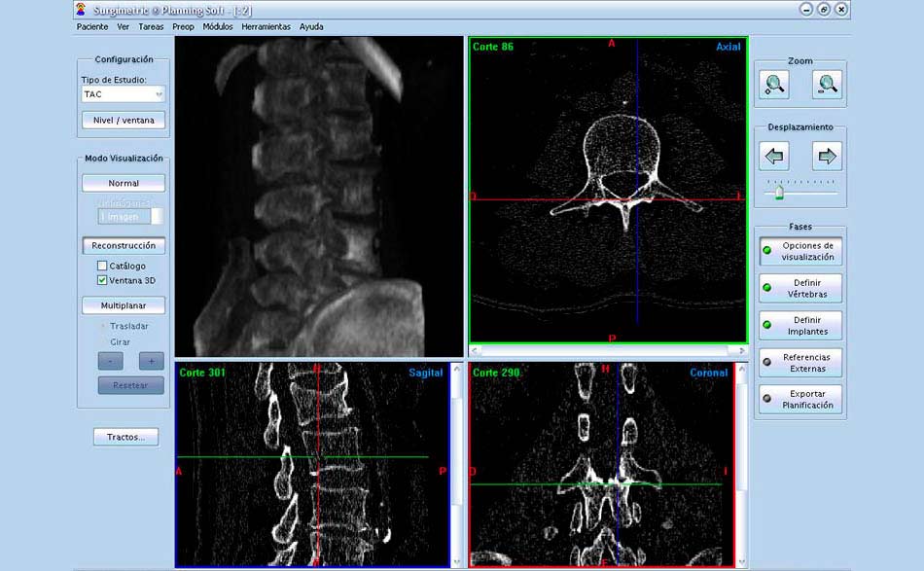
Task: Click the Surgimetric app icon in title bar
Action: [81, 9]
